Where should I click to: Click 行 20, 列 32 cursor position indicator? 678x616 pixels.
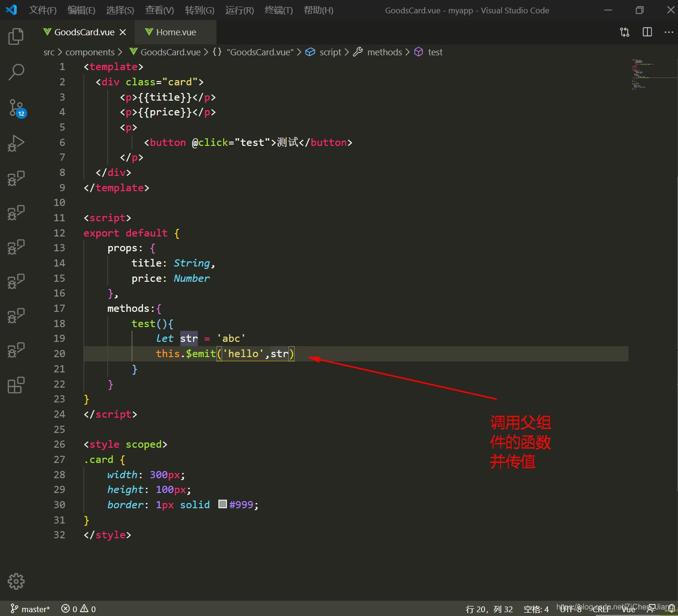click(489, 609)
